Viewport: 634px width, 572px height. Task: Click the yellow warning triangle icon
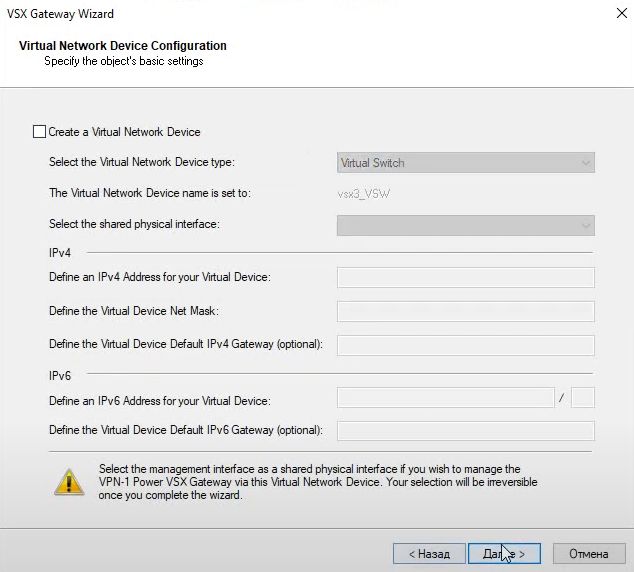[69, 482]
